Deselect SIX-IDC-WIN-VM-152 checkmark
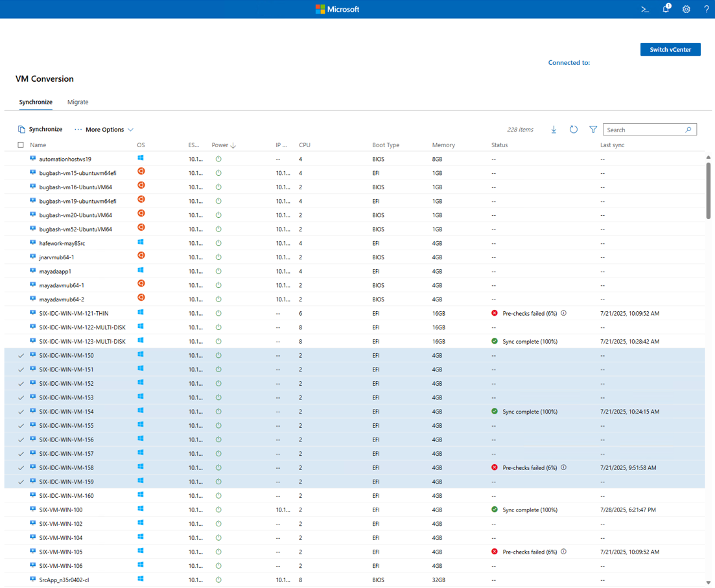 click(21, 384)
